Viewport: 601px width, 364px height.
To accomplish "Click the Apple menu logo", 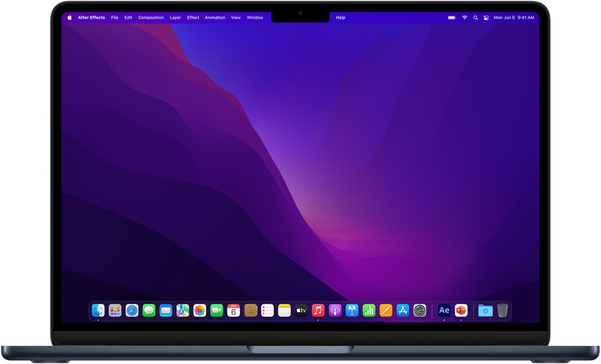I will [69, 17].
